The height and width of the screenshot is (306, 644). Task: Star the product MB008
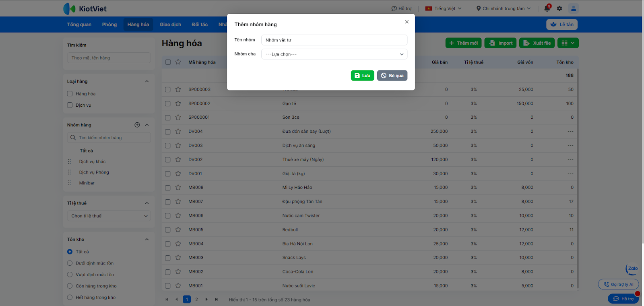(178, 187)
